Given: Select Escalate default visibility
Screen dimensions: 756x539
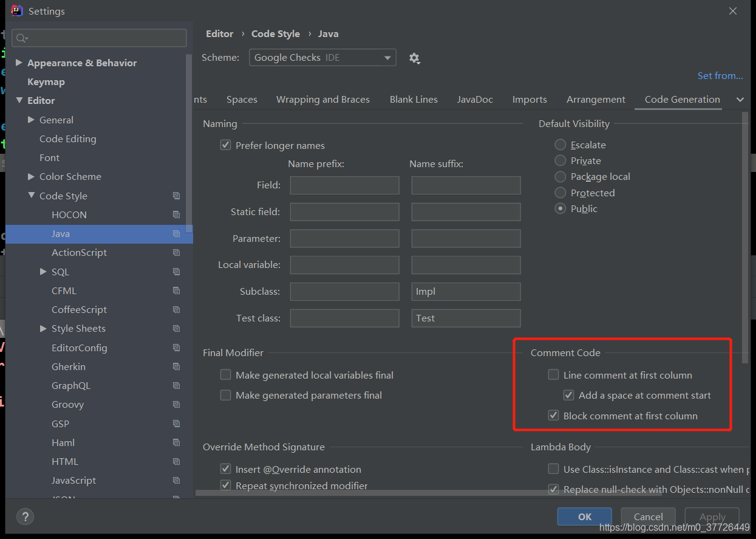Looking at the screenshot, I should coord(560,145).
